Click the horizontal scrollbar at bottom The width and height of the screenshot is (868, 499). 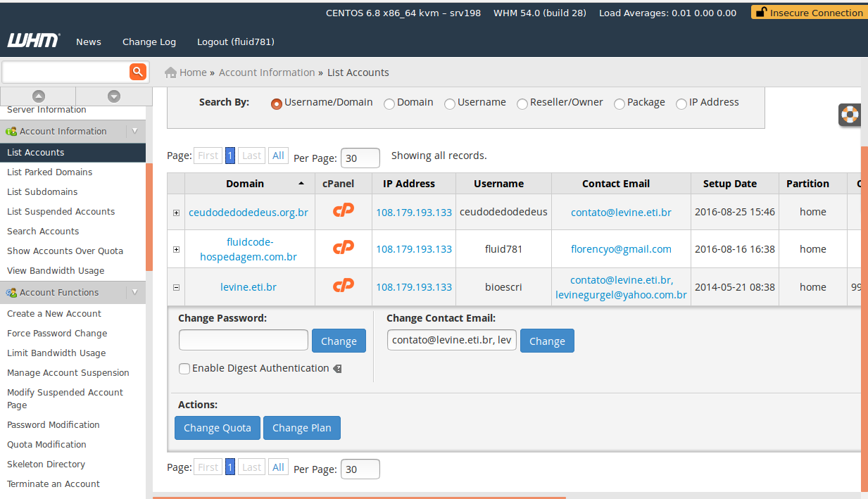(359, 498)
